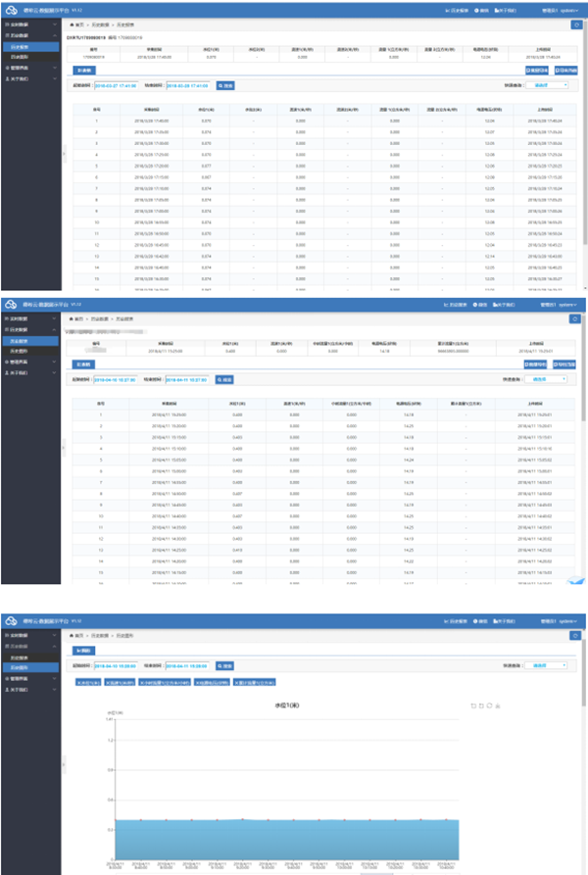Toggle the 电源电压(伏特) series button above the chart
The width and height of the screenshot is (588, 875).
212,681
